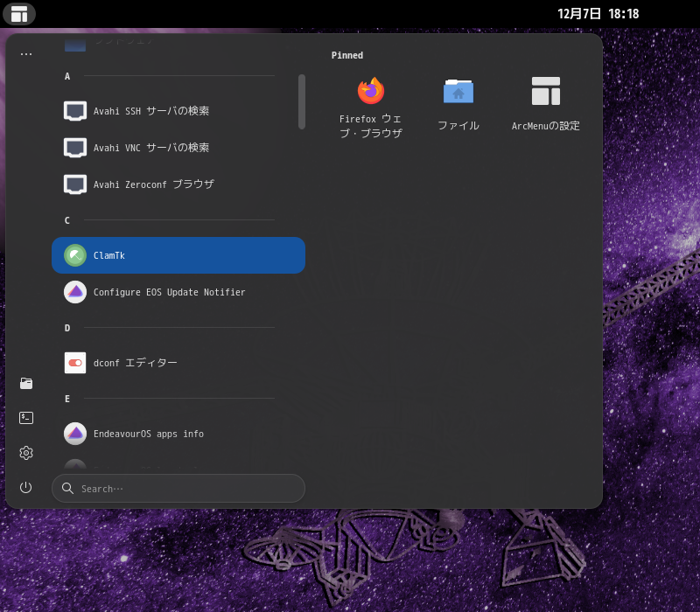Image resolution: width=700 pixels, height=612 pixels.
Task: Launch dconf エディター
Action: pos(178,363)
